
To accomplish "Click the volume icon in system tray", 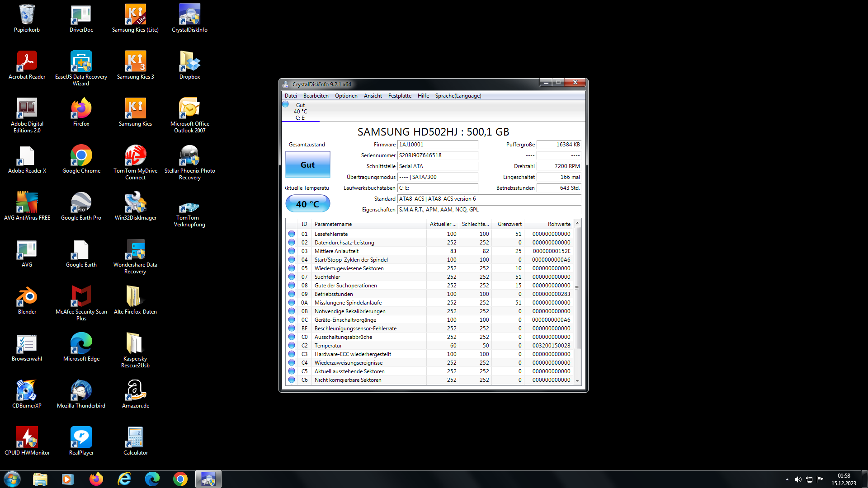I will coord(798,479).
